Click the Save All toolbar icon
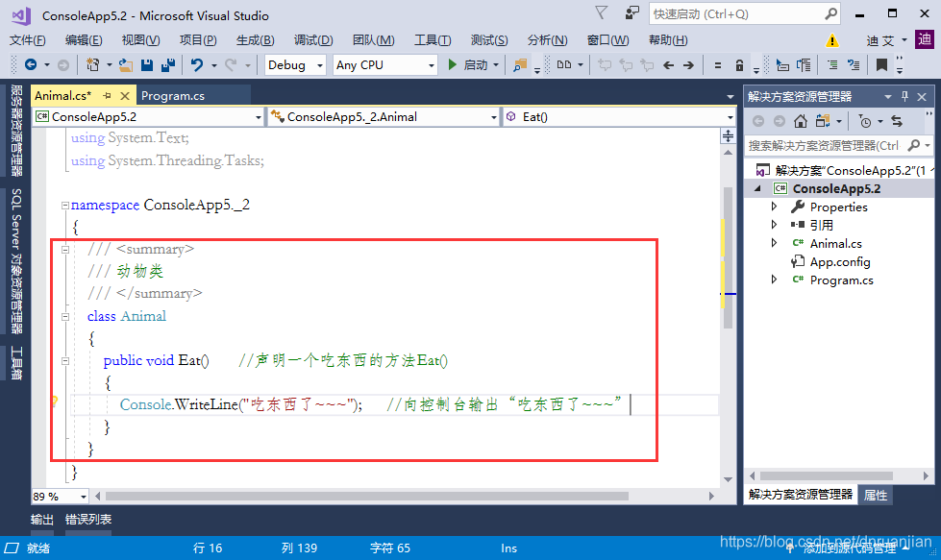This screenshot has height=560, width=941. click(x=168, y=64)
